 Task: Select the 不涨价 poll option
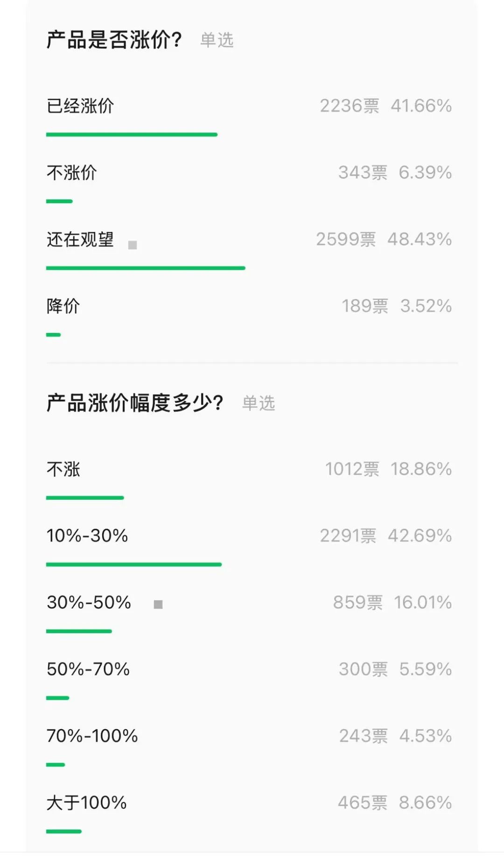(72, 173)
